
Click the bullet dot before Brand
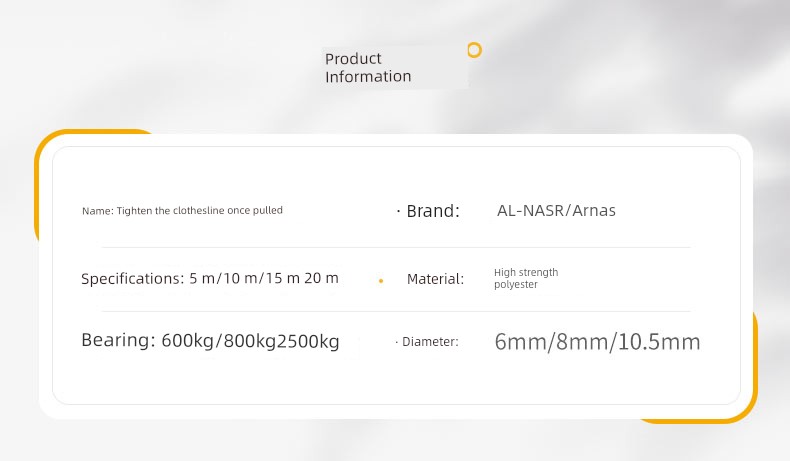(x=398, y=212)
